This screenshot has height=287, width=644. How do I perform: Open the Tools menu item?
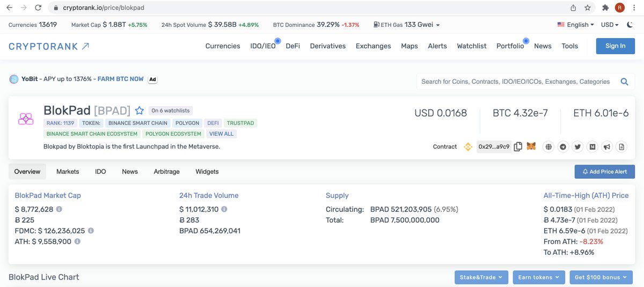(x=570, y=46)
